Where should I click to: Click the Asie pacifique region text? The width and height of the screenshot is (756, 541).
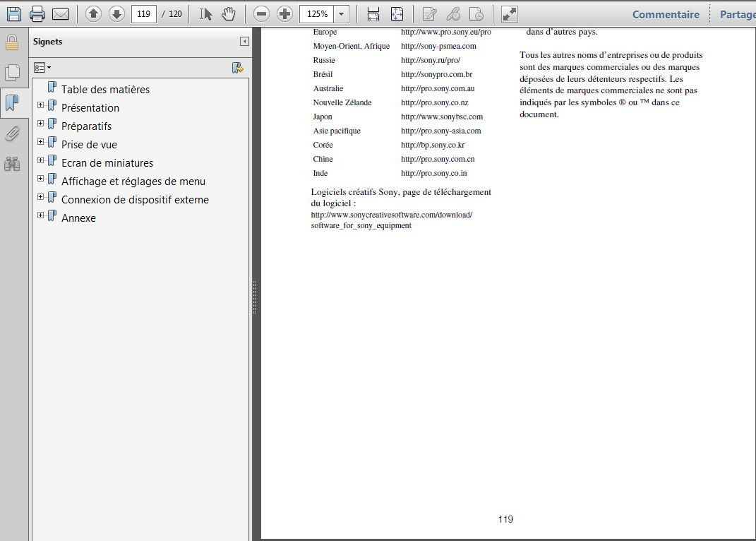pos(337,131)
